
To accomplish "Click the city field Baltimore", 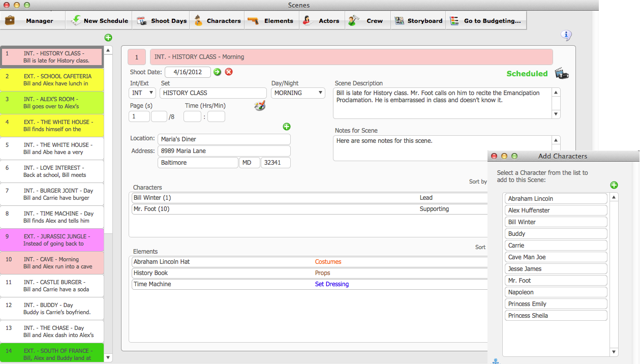I will point(198,163).
